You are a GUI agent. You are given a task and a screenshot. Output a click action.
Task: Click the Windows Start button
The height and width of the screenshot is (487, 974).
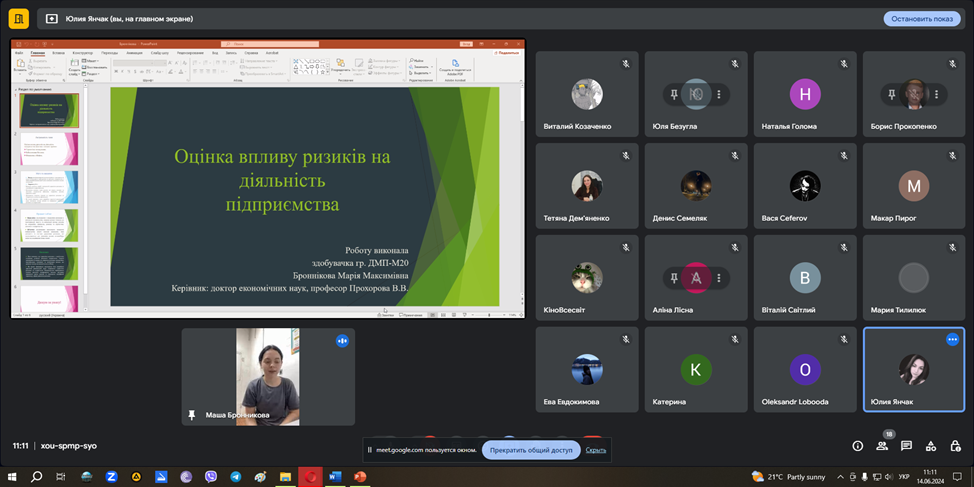pyautogui.click(x=12, y=476)
